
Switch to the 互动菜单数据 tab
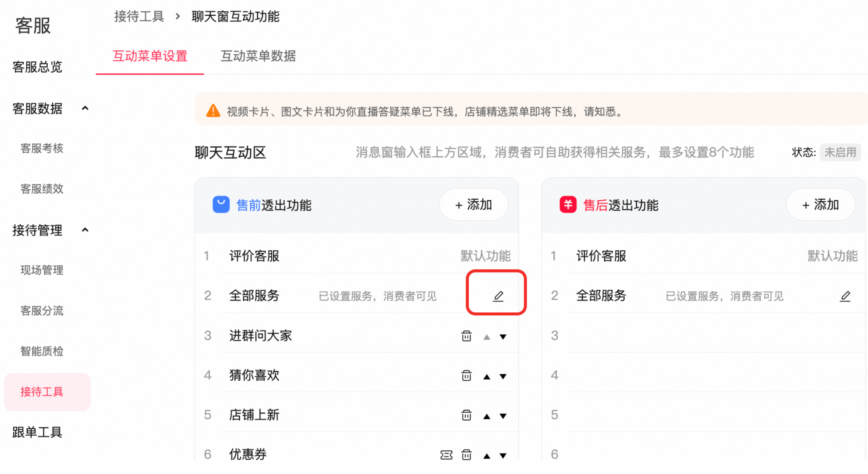[258, 56]
